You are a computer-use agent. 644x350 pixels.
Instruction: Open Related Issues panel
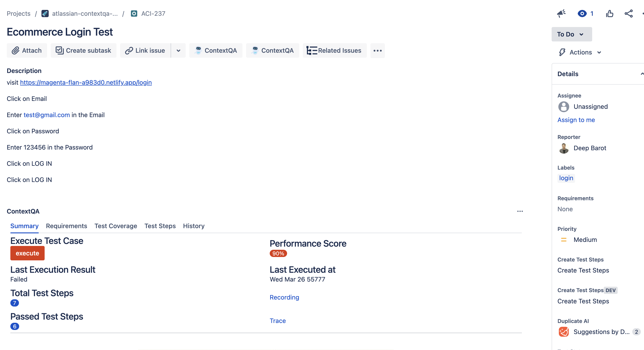click(x=334, y=50)
